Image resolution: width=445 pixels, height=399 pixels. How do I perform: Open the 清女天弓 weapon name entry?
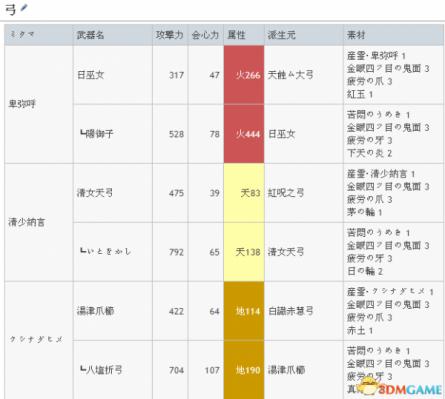coord(95,193)
